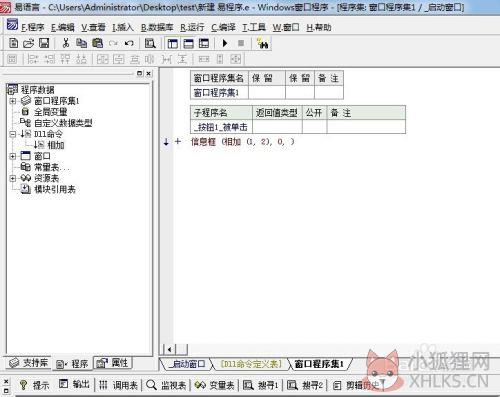Viewport: 500px width, 397px height.
Task: Close the bottom status panel x icon
Action: coord(6,381)
